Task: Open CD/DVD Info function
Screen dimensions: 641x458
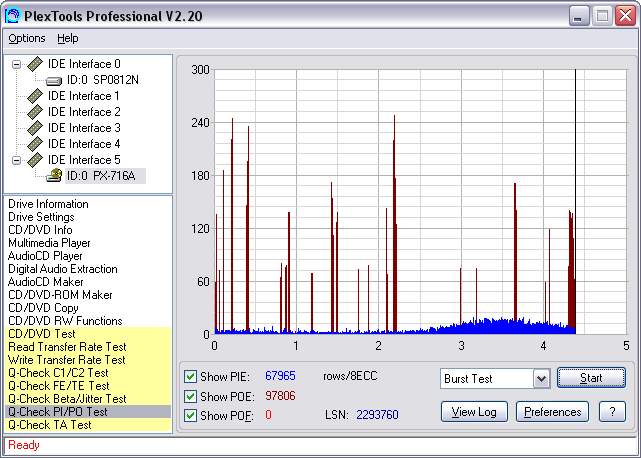Action: pos(40,230)
